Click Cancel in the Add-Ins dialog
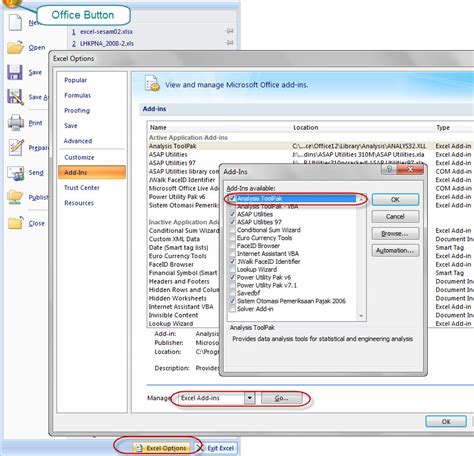474x456 pixels. 395,217
